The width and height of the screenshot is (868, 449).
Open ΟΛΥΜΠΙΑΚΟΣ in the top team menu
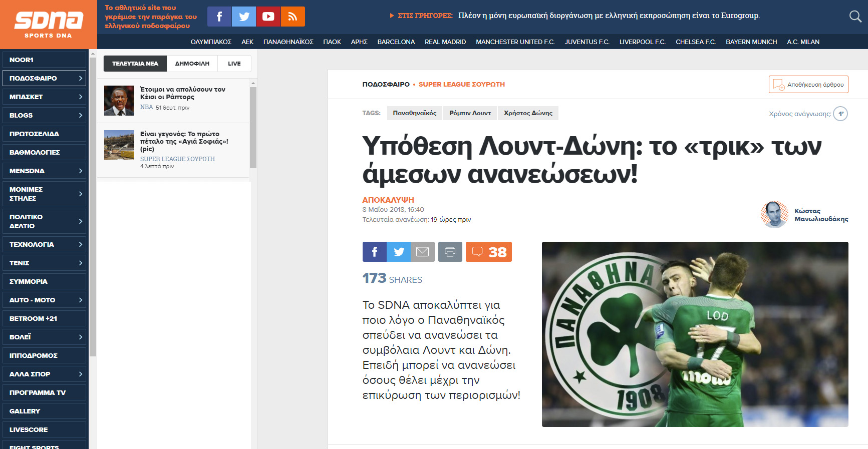211,42
